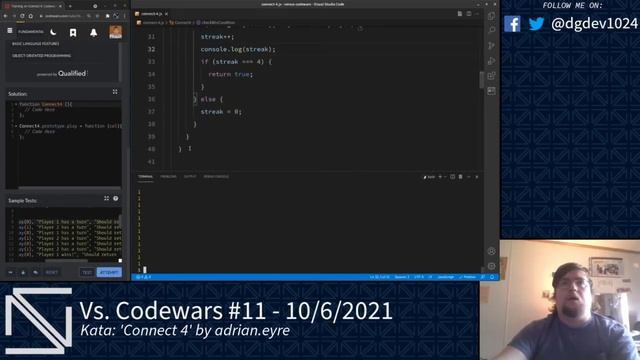Select the connect-4.js editor tab
This screenshot has height=360, width=640.
(x=151, y=14)
